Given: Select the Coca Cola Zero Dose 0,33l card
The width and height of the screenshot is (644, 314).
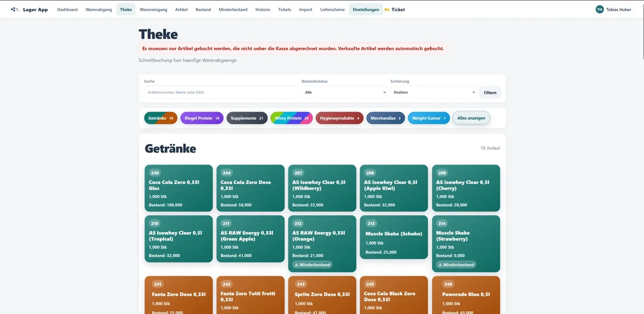Looking at the screenshot, I should click(x=250, y=188).
